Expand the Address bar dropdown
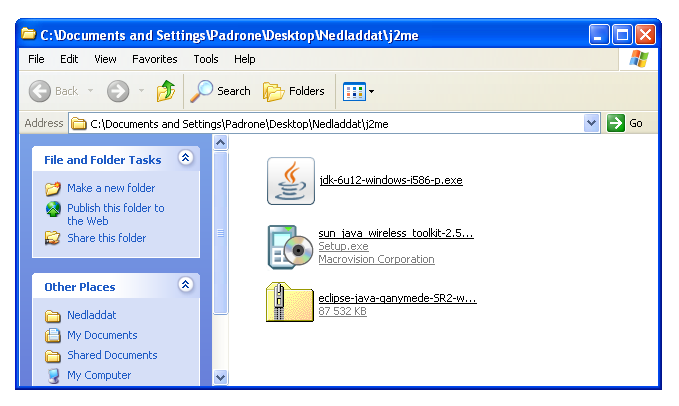 [x=592, y=123]
